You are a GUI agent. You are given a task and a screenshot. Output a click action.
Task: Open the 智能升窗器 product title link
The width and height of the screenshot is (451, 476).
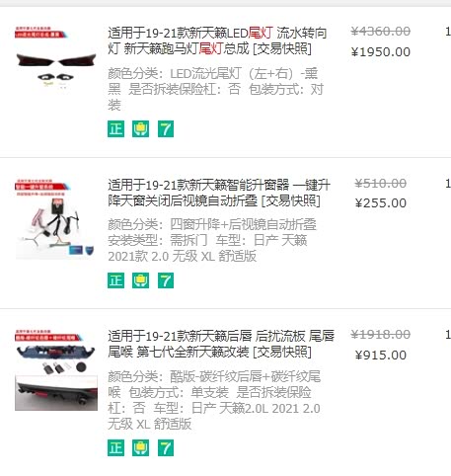click(x=219, y=193)
